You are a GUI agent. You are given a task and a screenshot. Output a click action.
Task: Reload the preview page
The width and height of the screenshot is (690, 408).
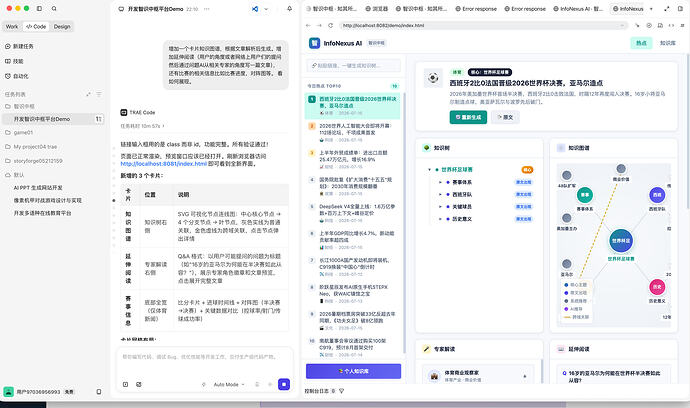coord(330,26)
